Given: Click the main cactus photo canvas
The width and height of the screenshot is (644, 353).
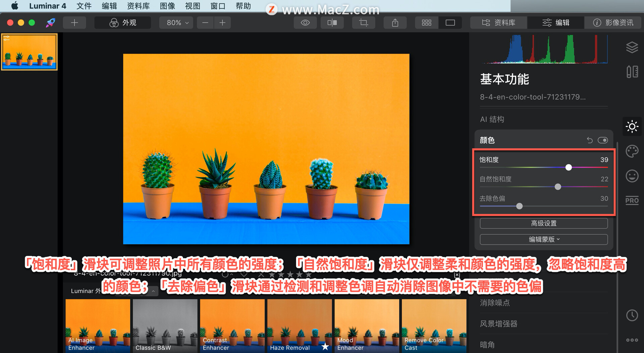Looking at the screenshot, I should (266, 149).
